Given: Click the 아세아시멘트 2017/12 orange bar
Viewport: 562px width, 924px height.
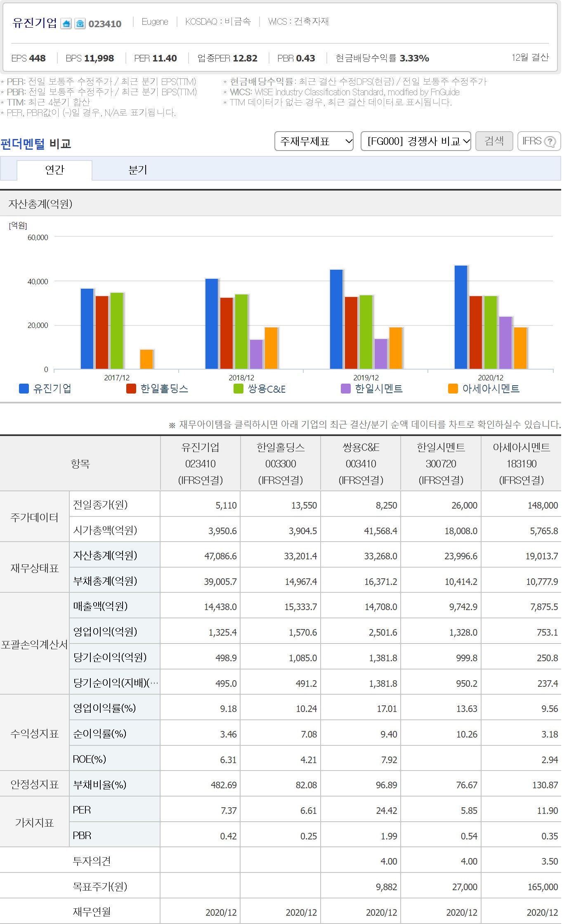Looking at the screenshot, I should [146, 359].
